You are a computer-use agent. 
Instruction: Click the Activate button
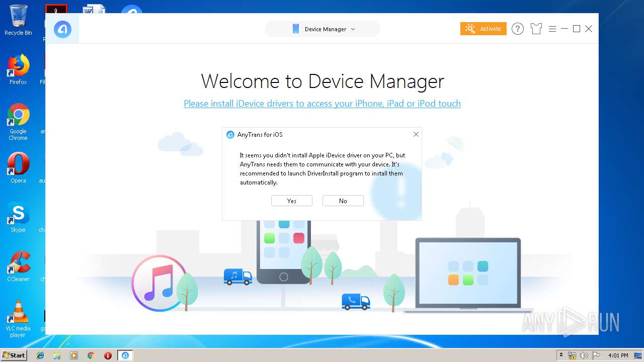tap(483, 29)
